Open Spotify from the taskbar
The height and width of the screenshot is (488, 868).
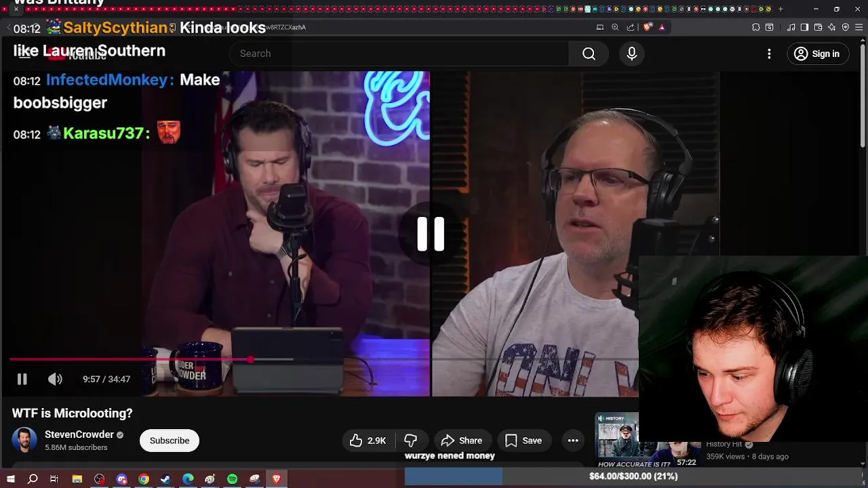click(x=232, y=479)
